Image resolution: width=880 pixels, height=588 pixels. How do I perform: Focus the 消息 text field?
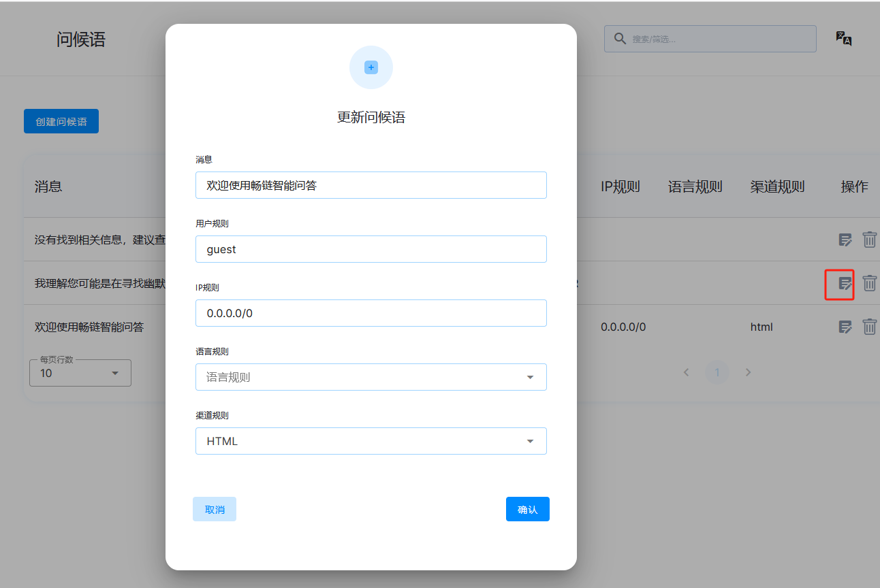pyautogui.click(x=371, y=185)
